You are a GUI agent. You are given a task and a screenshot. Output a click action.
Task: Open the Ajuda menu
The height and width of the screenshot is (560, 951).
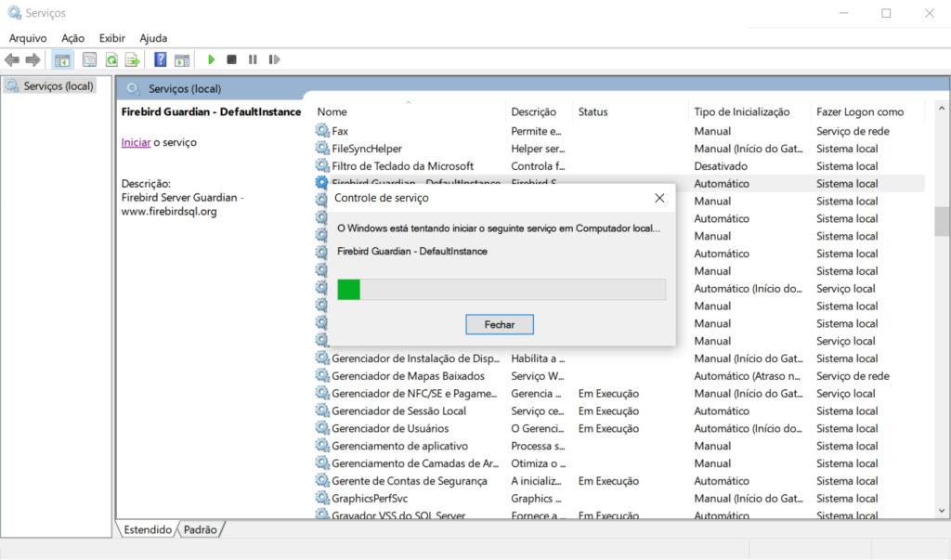[x=153, y=38]
